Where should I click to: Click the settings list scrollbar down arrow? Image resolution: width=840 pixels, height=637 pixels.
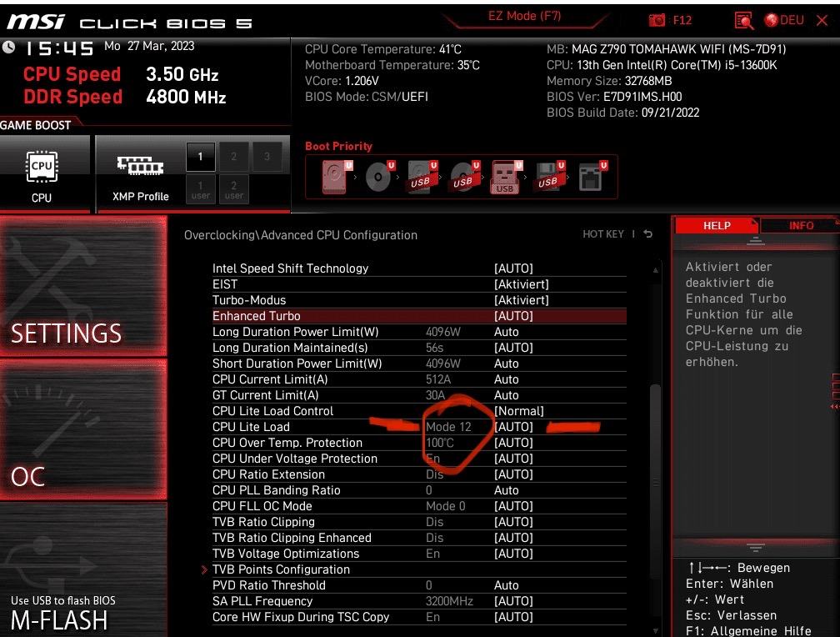655,631
